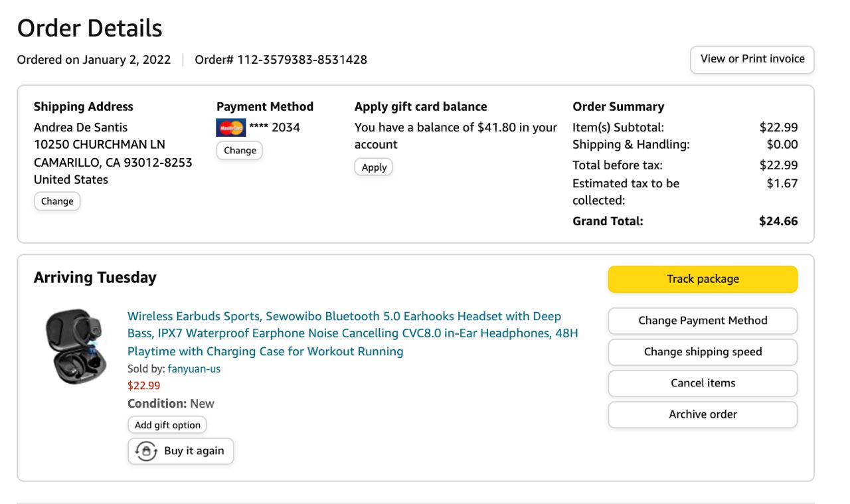
Task: Select Change Payment Method button
Action: pyautogui.click(x=703, y=321)
